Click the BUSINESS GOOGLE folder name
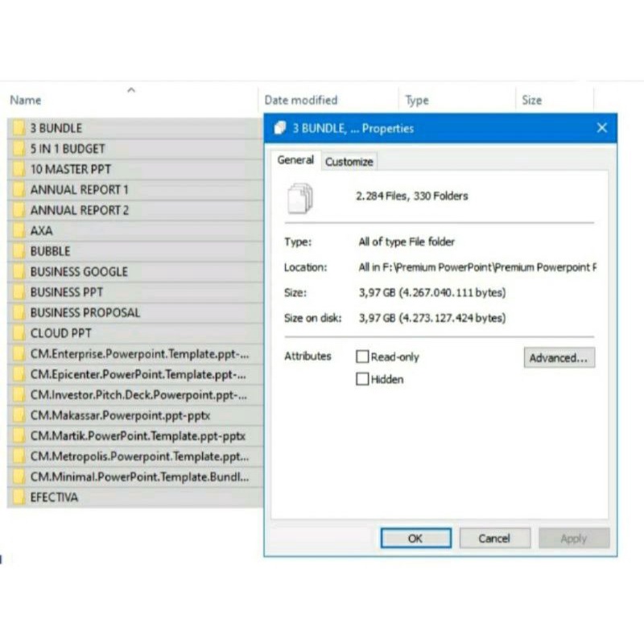Viewport: 644px width, 644px height. (79, 272)
